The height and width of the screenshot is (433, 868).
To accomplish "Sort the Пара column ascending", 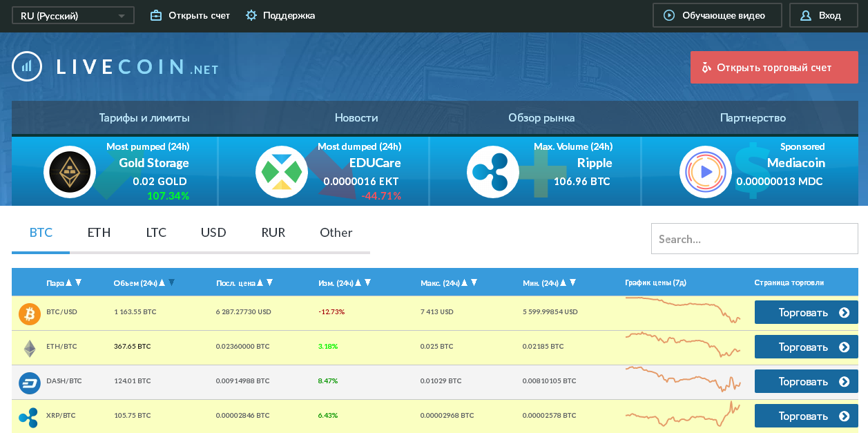I will tap(68, 282).
